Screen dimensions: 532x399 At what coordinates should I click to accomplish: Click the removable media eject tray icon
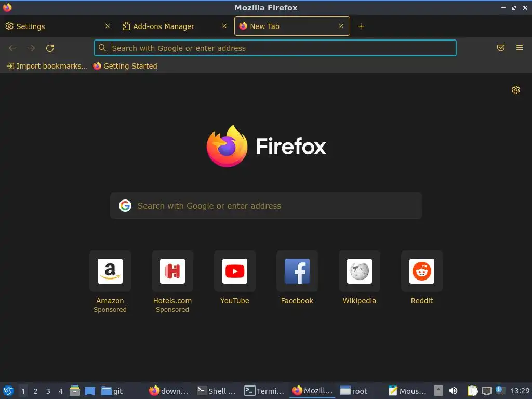pos(438,391)
